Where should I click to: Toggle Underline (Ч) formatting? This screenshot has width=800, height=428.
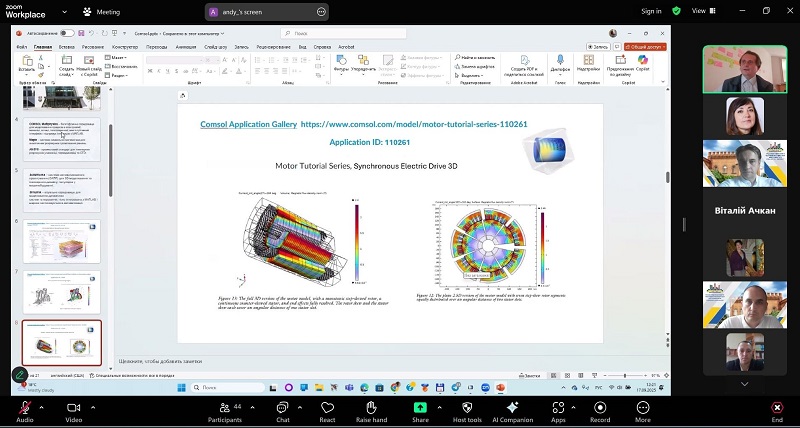[167, 71]
